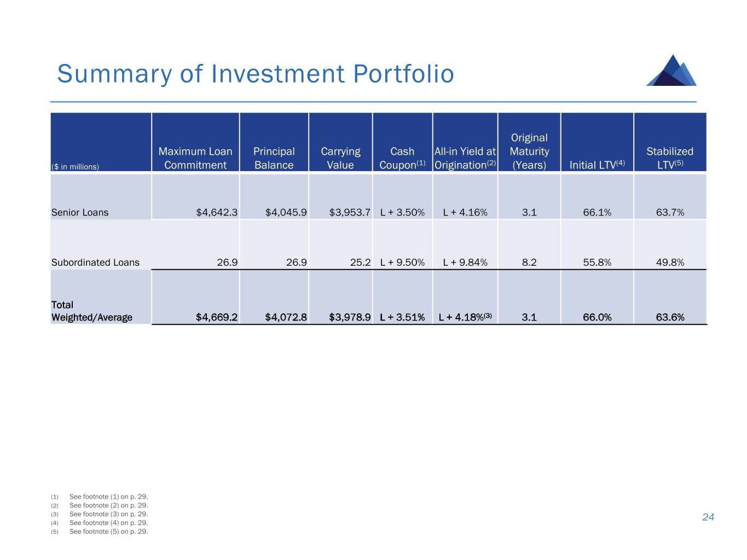Select the All-in Yield at Origination header
The width and height of the screenshot is (747, 560).
(x=465, y=158)
